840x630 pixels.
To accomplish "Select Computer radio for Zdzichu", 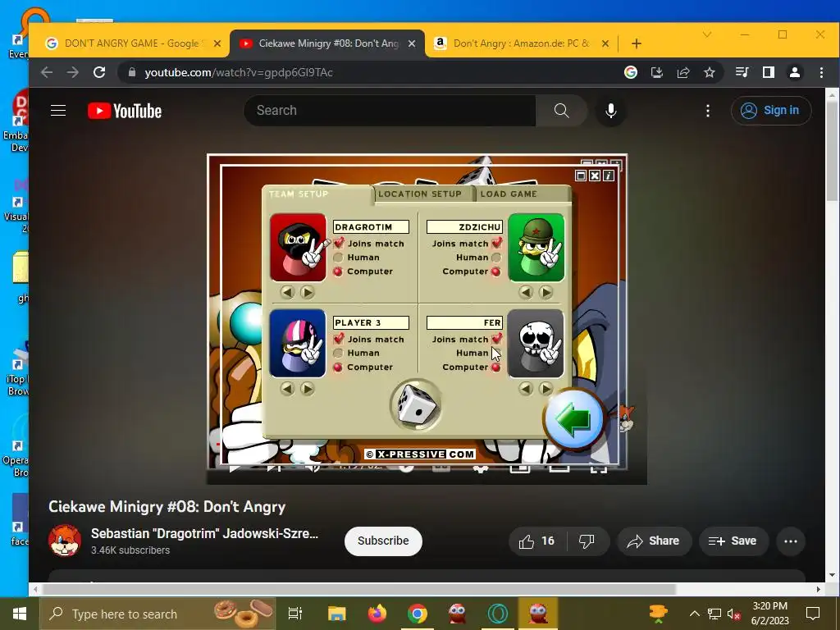I will click(x=496, y=272).
